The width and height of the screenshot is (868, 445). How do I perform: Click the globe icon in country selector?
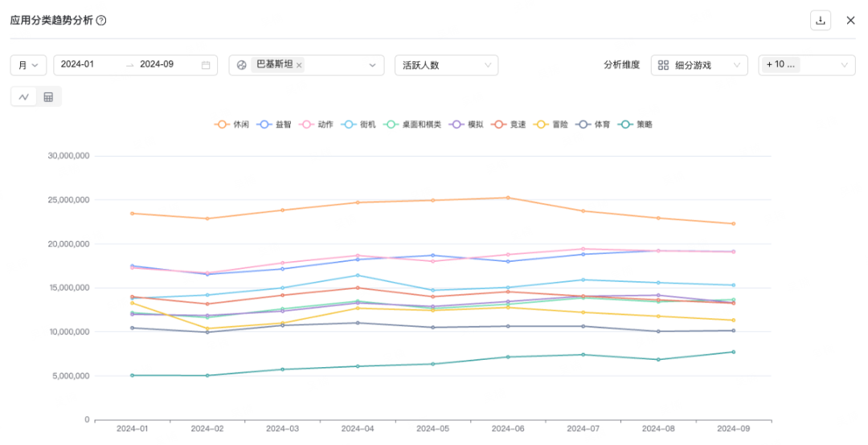point(241,65)
